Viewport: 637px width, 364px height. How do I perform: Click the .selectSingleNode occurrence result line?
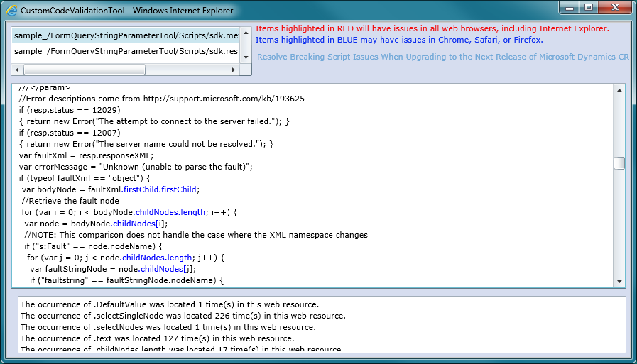tap(183, 316)
